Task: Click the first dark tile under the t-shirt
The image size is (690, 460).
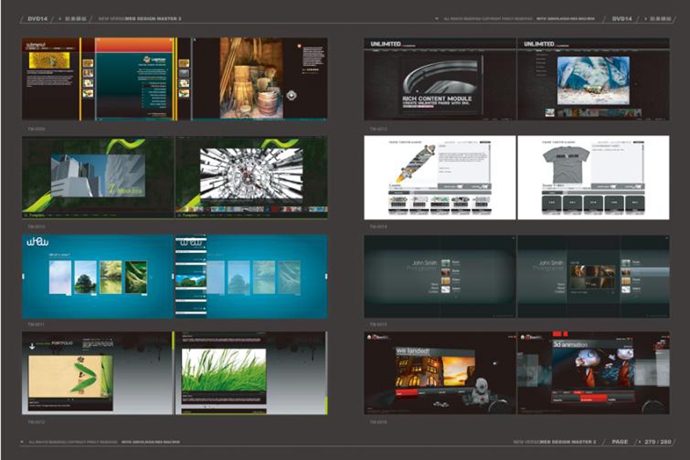Action: pyautogui.click(x=551, y=203)
